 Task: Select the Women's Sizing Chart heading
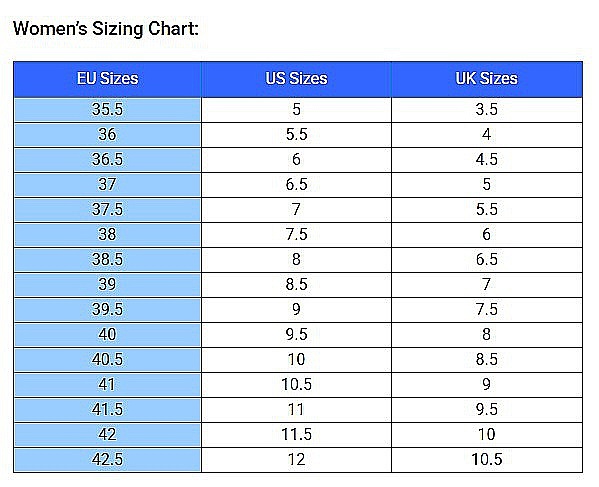coord(106,29)
